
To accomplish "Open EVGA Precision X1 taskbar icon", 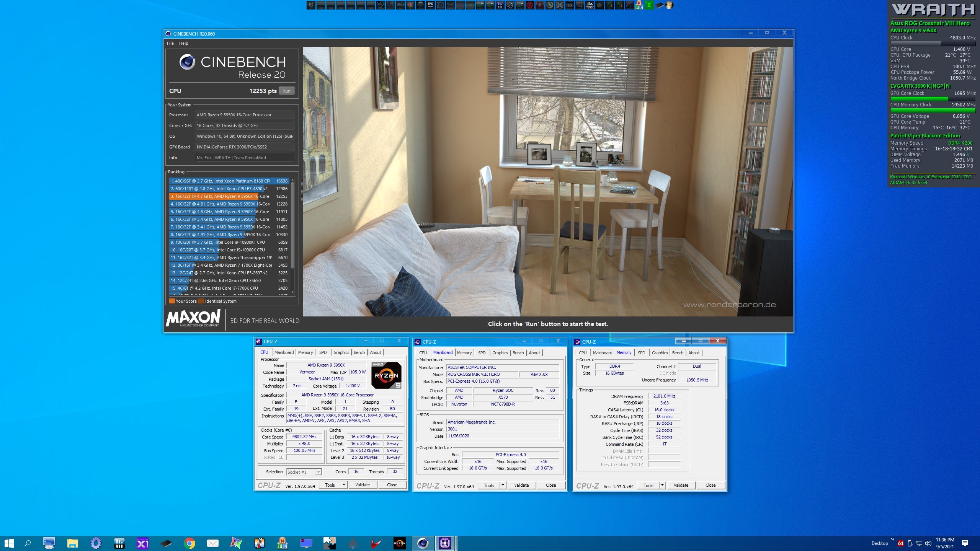I will 142,543.
